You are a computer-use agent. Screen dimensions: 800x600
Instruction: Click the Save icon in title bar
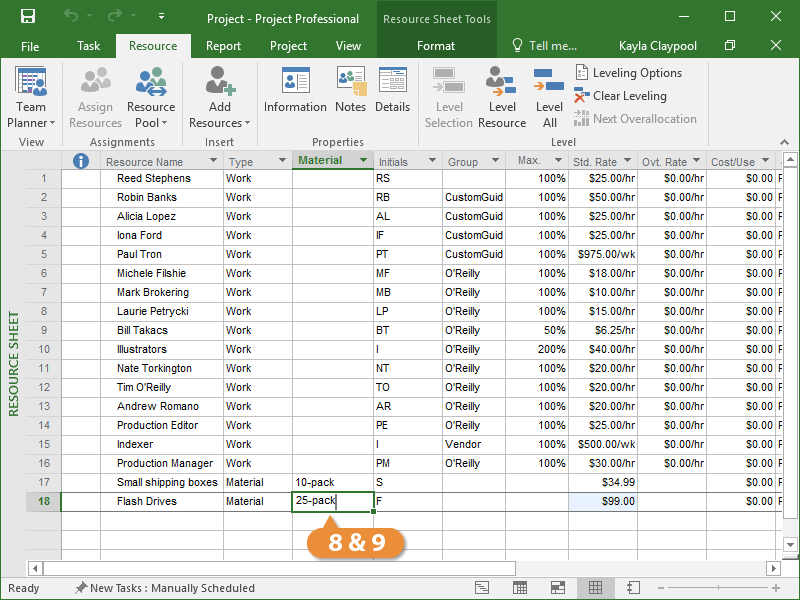27,17
